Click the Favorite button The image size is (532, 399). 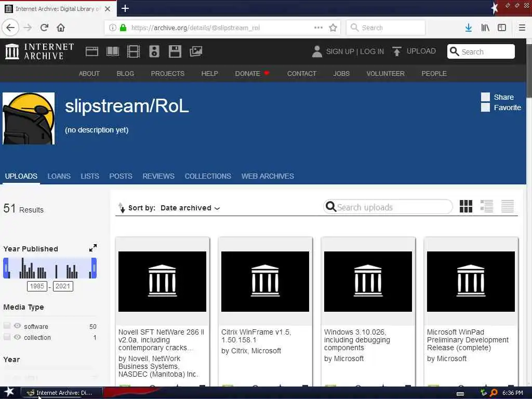(x=501, y=108)
